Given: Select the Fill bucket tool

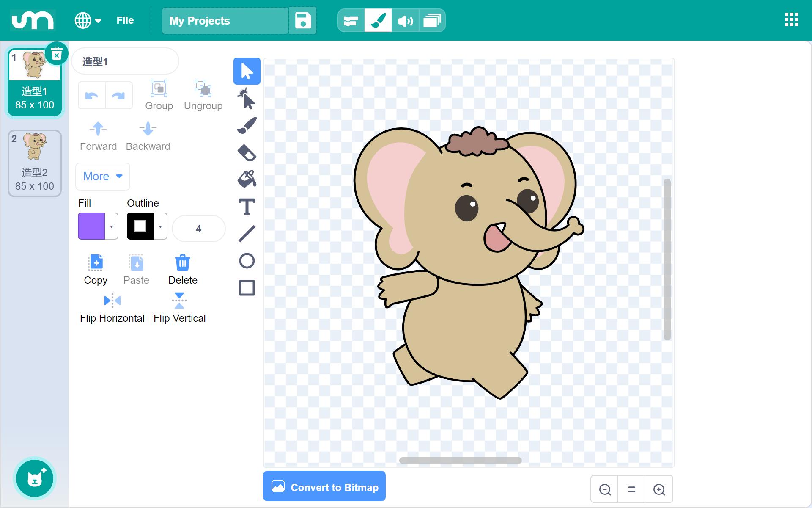Looking at the screenshot, I should pos(247,179).
